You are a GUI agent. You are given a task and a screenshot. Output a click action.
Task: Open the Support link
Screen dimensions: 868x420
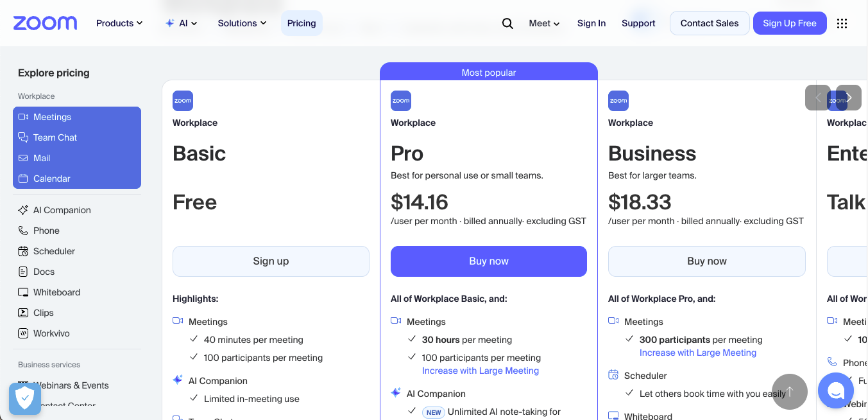(x=638, y=23)
